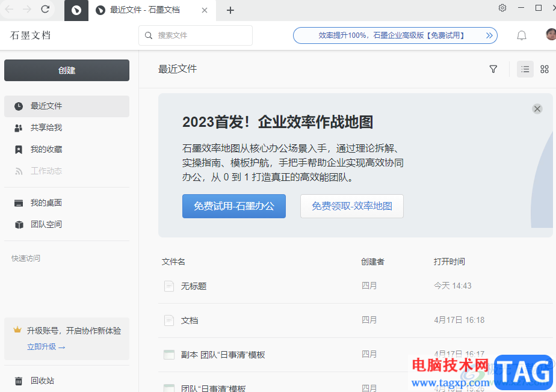The height and width of the screenshot is (392, 556).
Task: Close the 最近文件 - 石墨文档 tab
Action: pyautogui.click(x=205, y=10)
